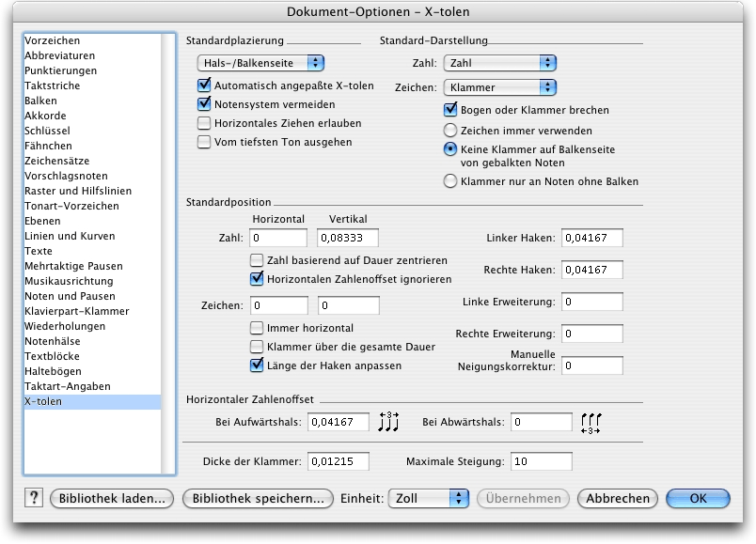Click the Abbrechen button
Screen dimensions: 756x544
coord(618,498)
